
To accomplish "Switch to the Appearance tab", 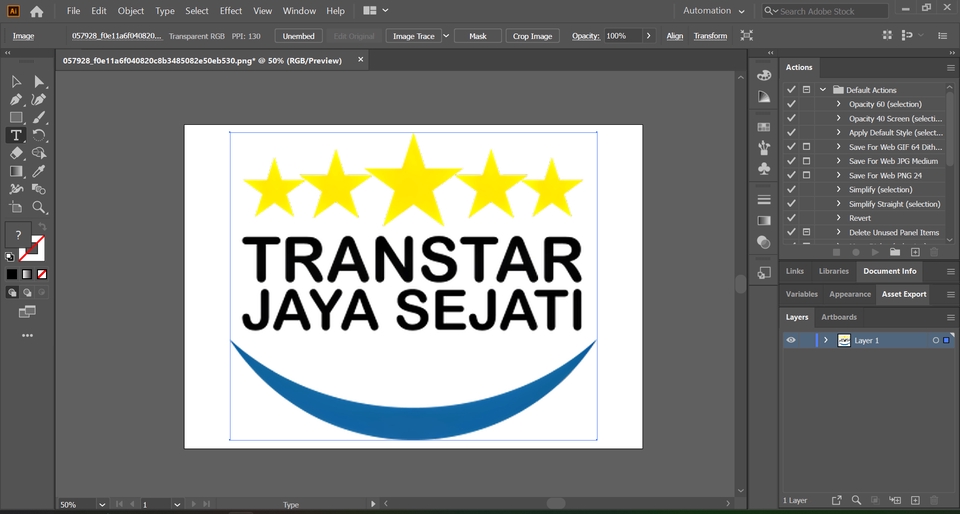I will click(x=850, y=294).
